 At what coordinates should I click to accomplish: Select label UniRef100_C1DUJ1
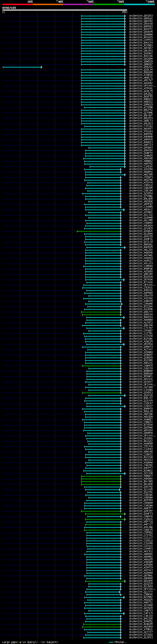coord(141,519)
